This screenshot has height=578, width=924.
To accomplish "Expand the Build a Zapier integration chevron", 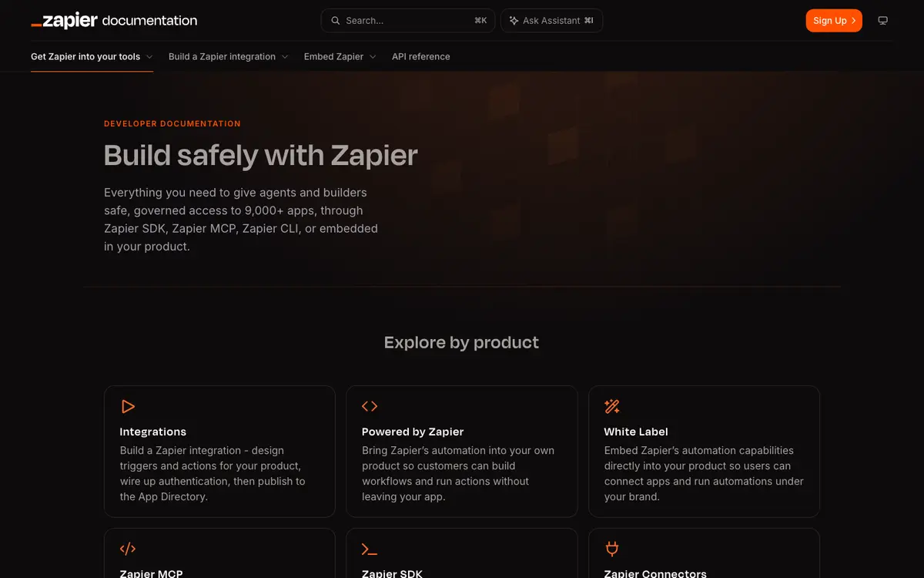I will click(285, 57).
